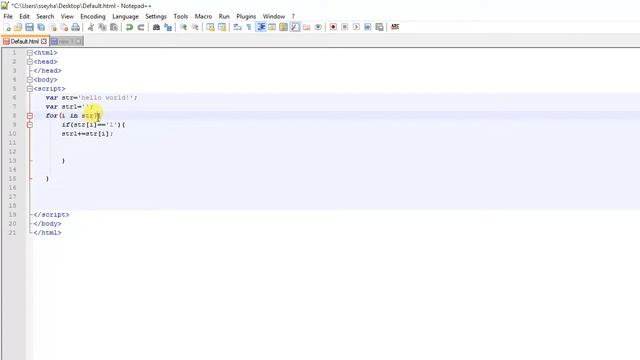This screenshot has height=360, width=640.
Task: Collapse the for loop fold on line 8
Action: (30, 116)
